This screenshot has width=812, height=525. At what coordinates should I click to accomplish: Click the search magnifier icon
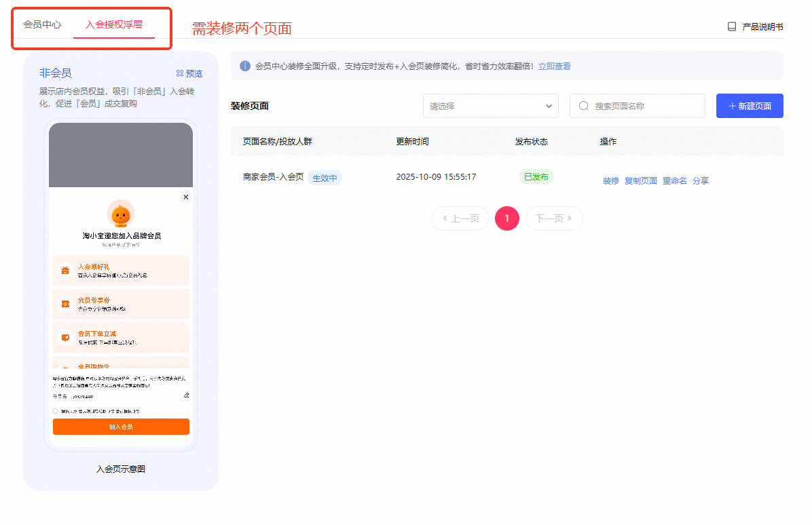[x=584, y=106]
